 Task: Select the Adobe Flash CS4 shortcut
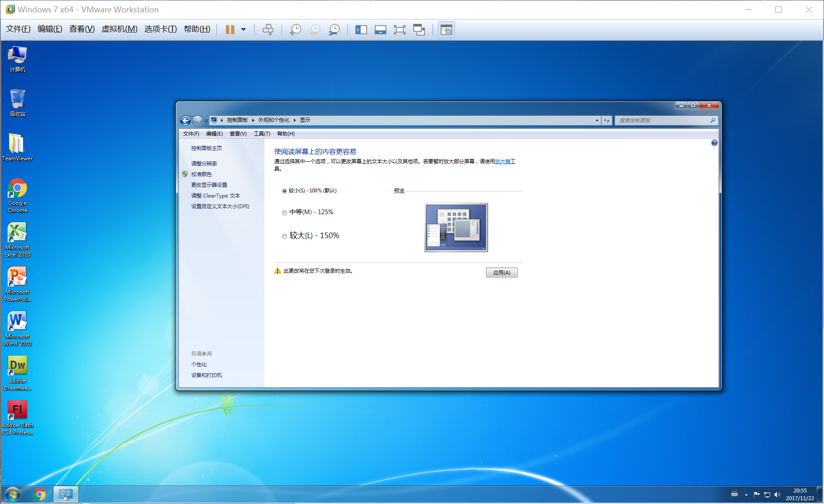tap(17, 418)
